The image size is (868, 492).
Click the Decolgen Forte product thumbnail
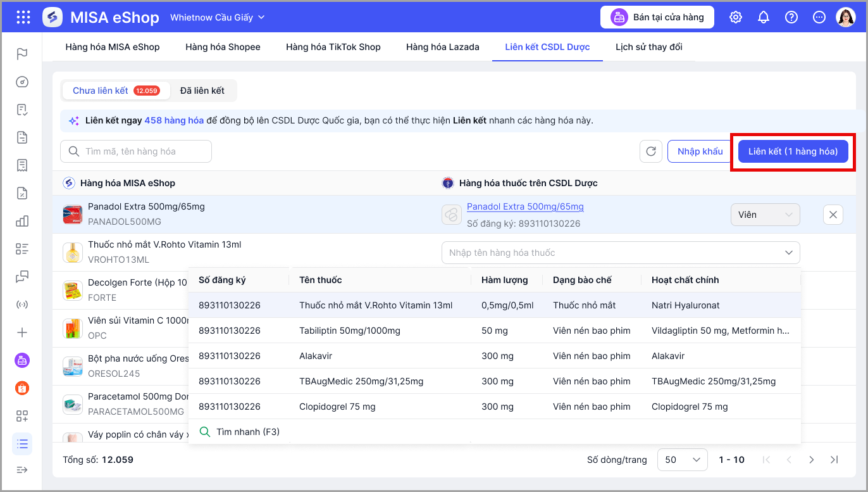point(73,291)
